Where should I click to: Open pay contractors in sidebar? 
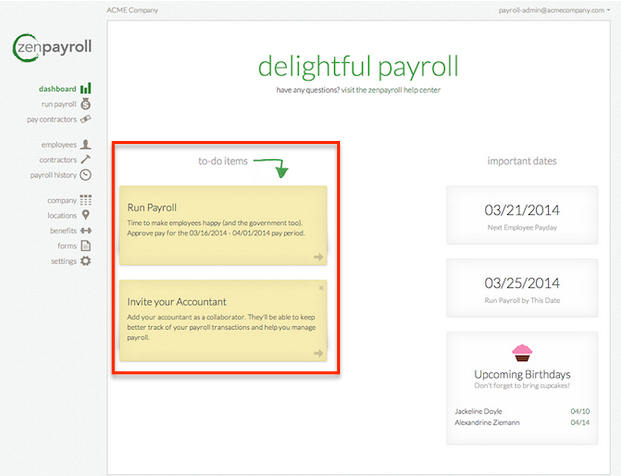pyautogui.click(x=51, y=119)
